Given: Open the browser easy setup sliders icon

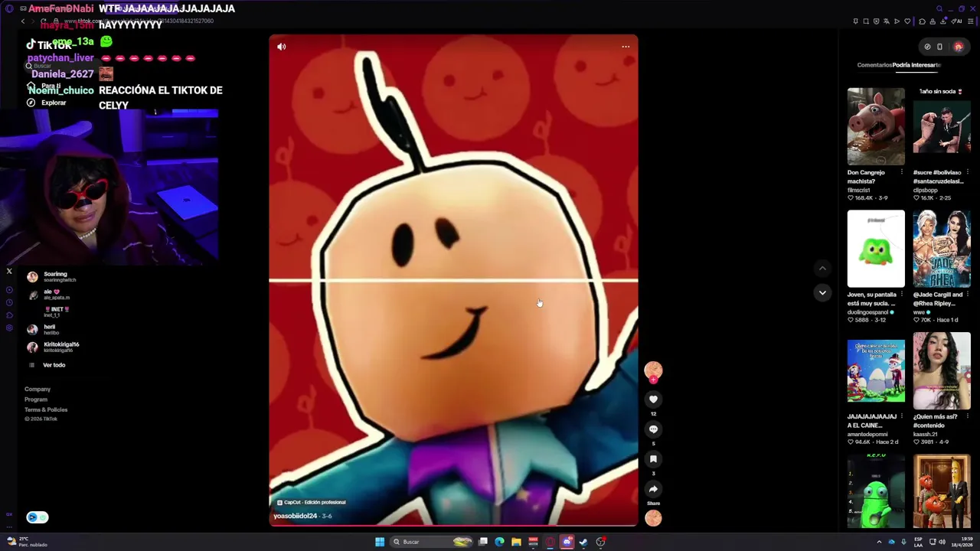Looking at the screenshot, I should (971, 21).
